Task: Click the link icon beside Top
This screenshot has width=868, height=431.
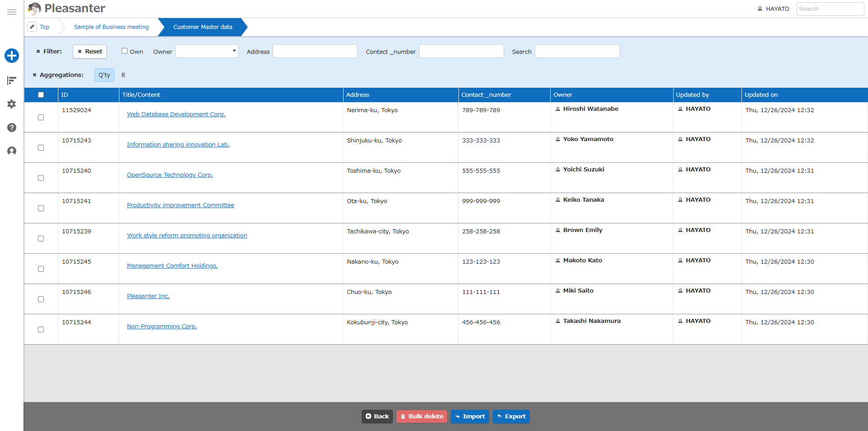Action: [32, 27]
